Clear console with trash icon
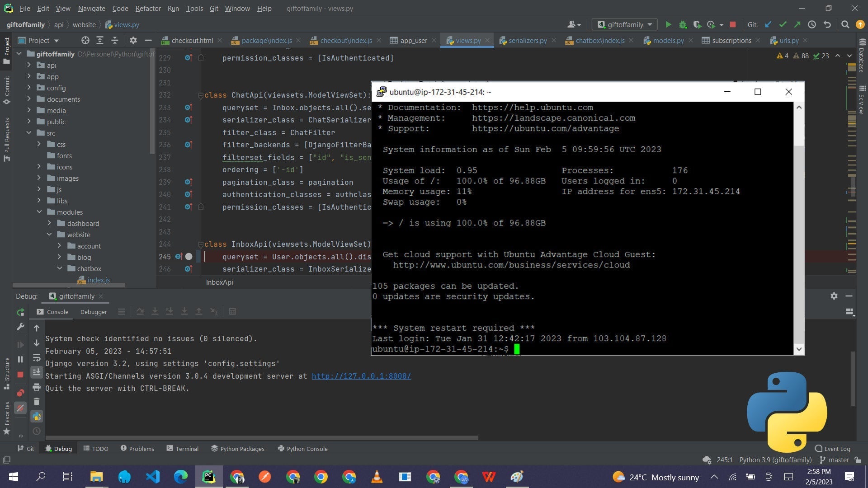This screenshot has width=868, height=488. tap(37, 402)
